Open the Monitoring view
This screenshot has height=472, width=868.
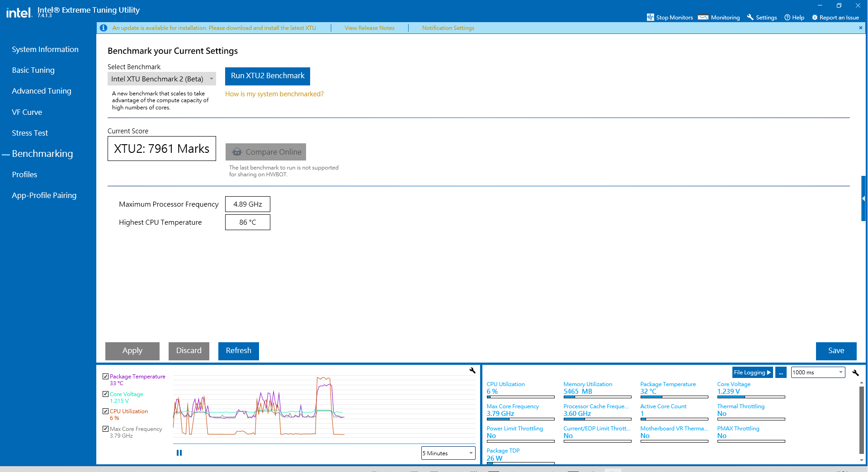719,17
